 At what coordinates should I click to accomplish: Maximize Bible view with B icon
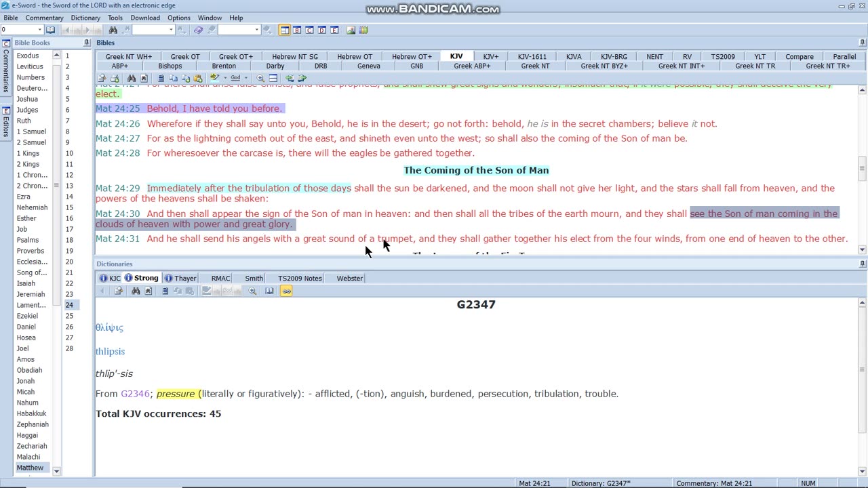pyautogui.click(x=297, y=30)
